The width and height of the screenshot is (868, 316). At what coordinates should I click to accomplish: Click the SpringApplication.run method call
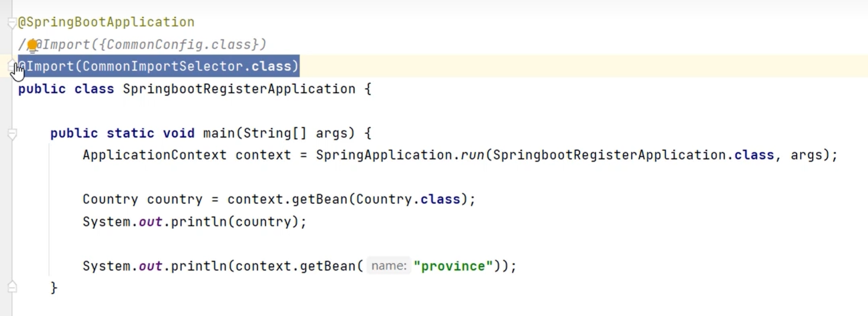pos(472,155)
